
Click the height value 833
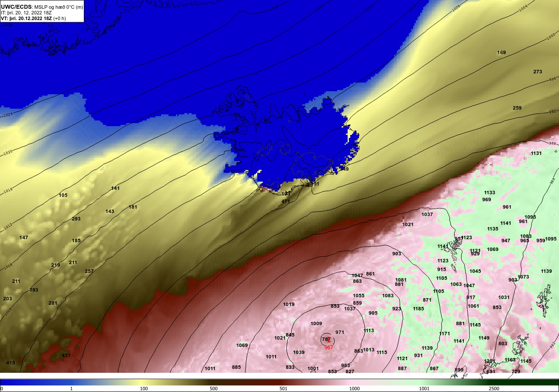(290, 367)
